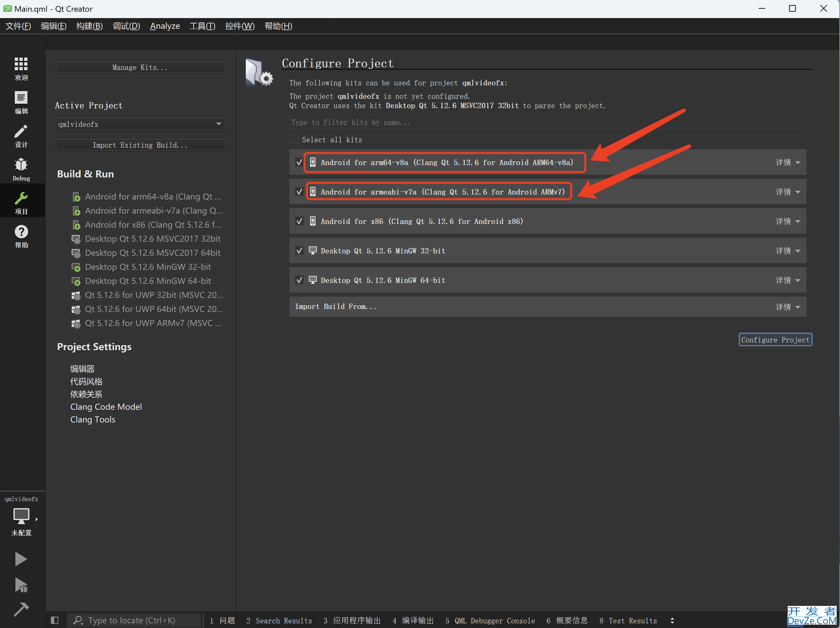Open 4 编译输出 pane
The width and height of the screenshot is (840, 628).
(x=413, y=620)
